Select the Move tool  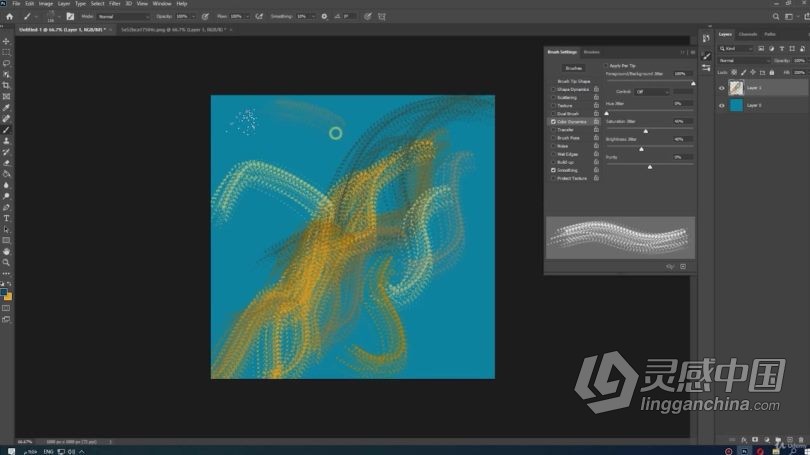[x=6, y=41]
